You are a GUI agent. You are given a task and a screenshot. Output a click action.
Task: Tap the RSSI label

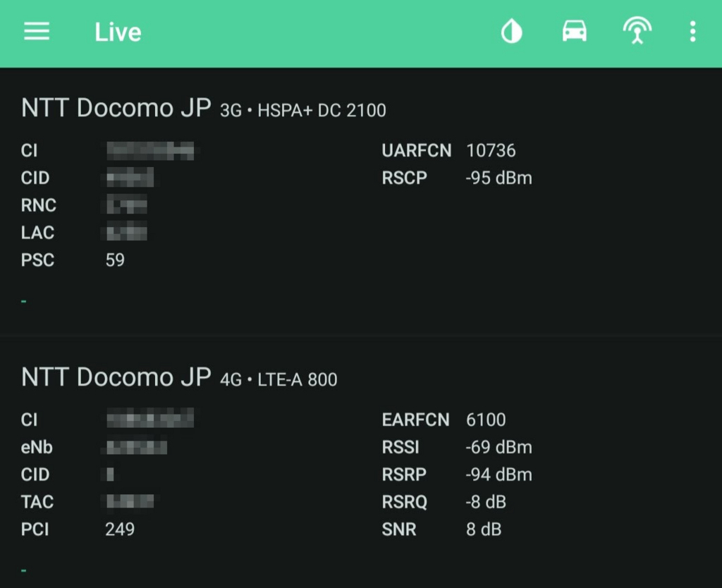point(400,447)
